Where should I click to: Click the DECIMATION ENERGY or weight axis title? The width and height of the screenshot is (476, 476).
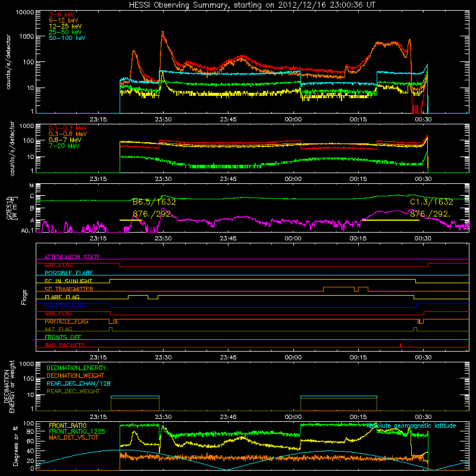9,386
